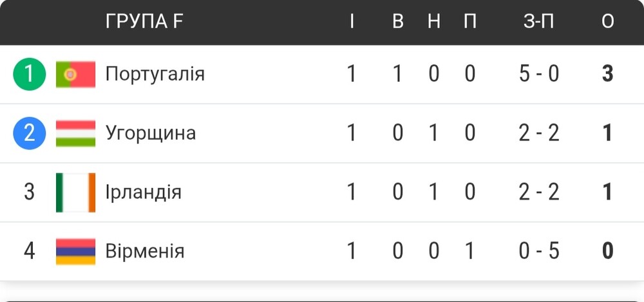The height and width of the screenshot is (302, 644).
Task: Open the Ірландія team link
Action: click(x=144, y=193)
